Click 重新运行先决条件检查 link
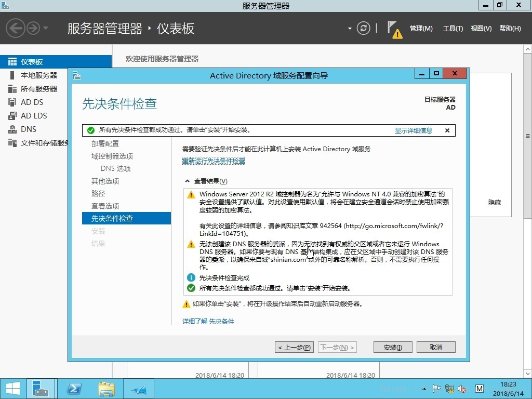 [x=214, y=161]
